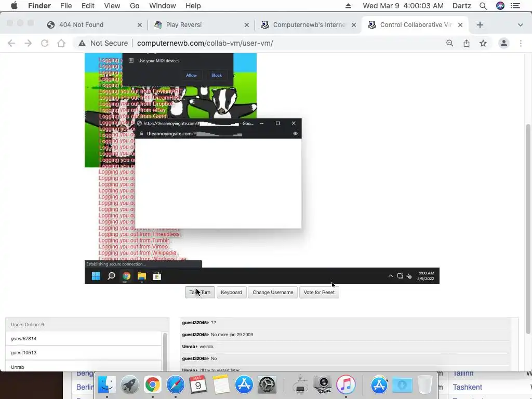
Task: Open the browser home page
Action: (61, 43)
